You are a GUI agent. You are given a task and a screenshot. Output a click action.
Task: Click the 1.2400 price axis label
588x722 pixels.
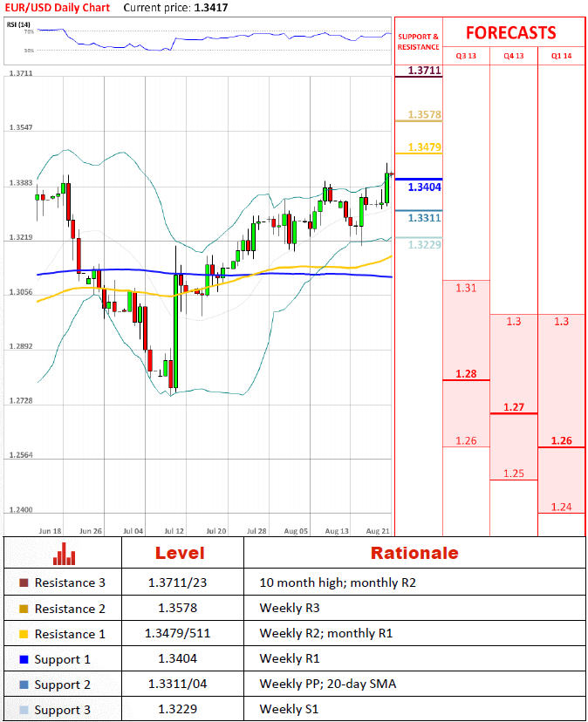coord(21,510)
